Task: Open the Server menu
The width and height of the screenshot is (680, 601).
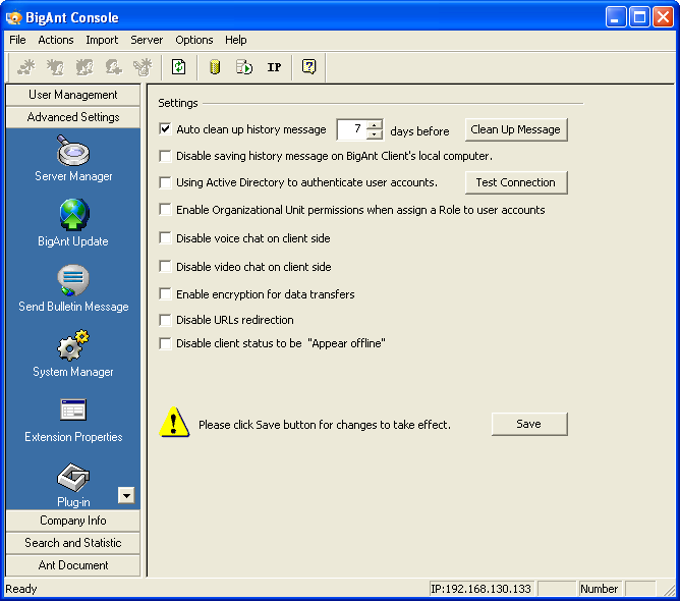Action: (x=147, y=40)
